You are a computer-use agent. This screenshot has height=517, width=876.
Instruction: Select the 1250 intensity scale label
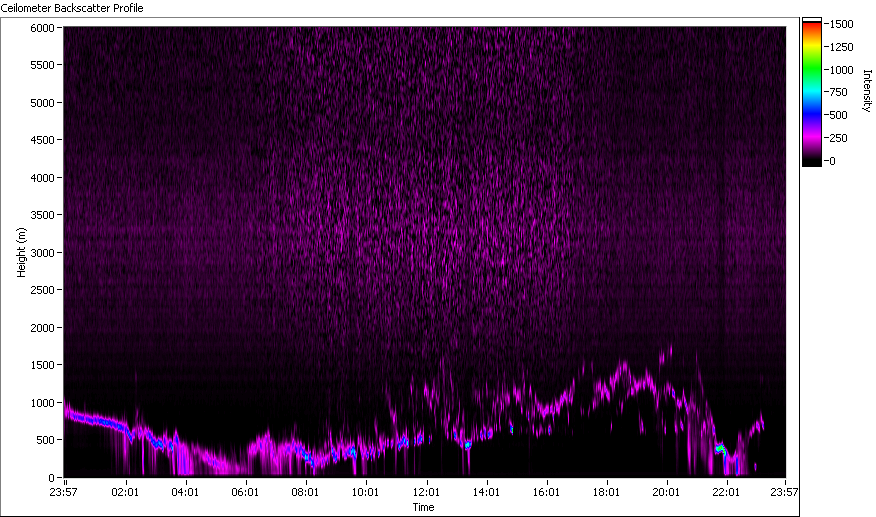coord(842,47)
